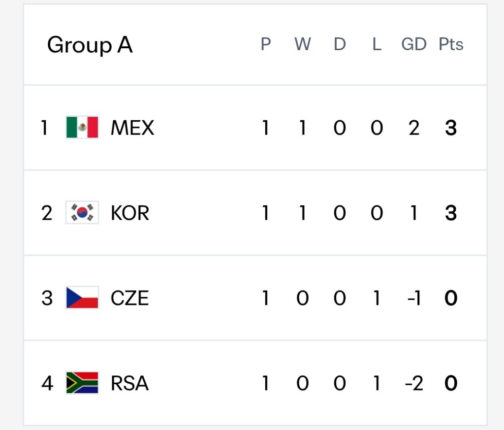The image size is (504, 430).
Task: Click the GD column header
Action: 413,44
